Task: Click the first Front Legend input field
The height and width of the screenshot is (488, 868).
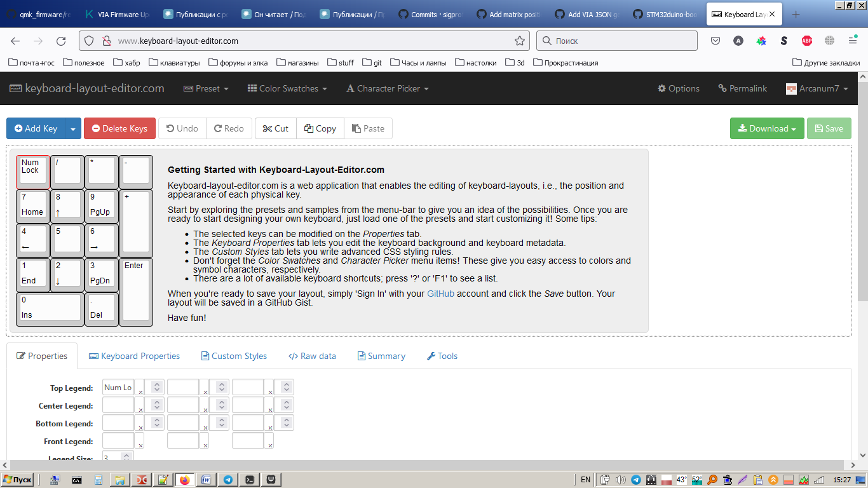Action: pyautogui.click(x=118, y=441)
